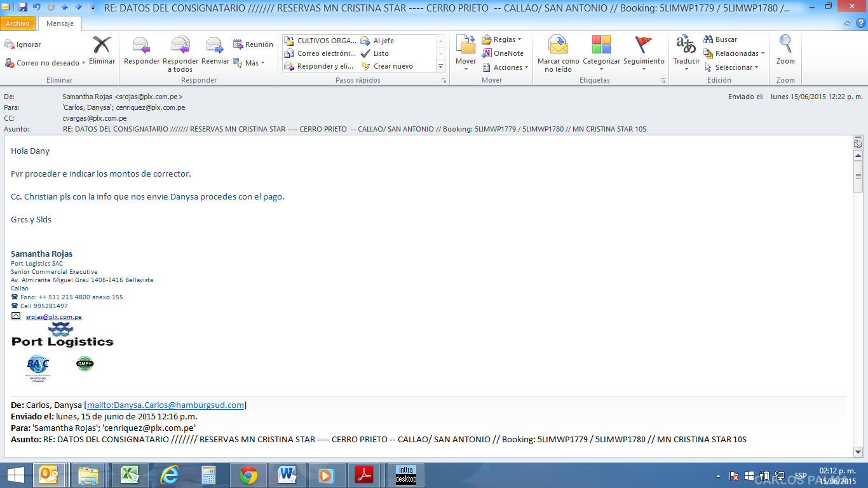
Task: Expand the Seleccionar dropdown
Action: pyautogui.click(x=756, y=67)
